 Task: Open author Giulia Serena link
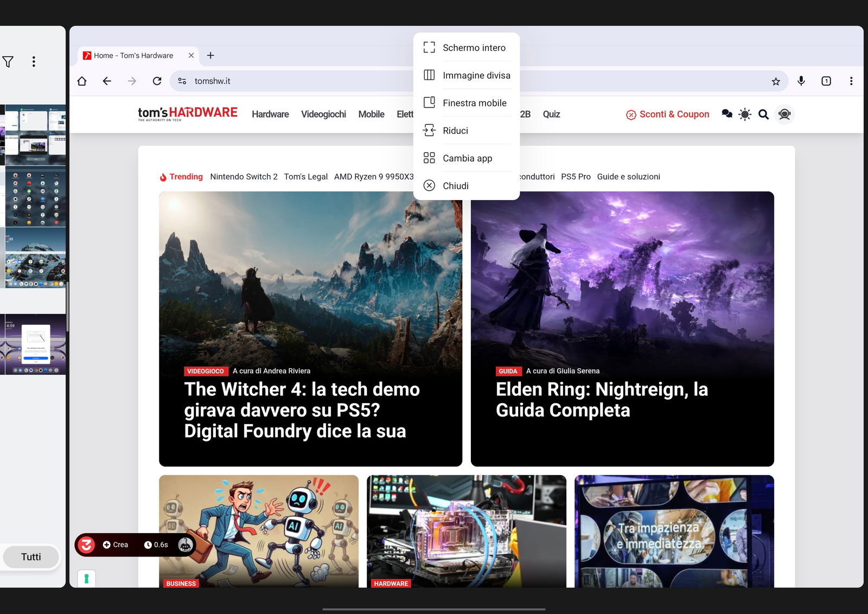click(x=577, y=371)
